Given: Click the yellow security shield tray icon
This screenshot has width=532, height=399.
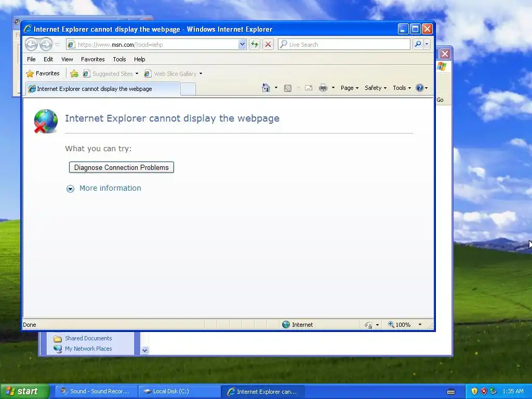Looking at the screenshot, I should coord(474,391).
